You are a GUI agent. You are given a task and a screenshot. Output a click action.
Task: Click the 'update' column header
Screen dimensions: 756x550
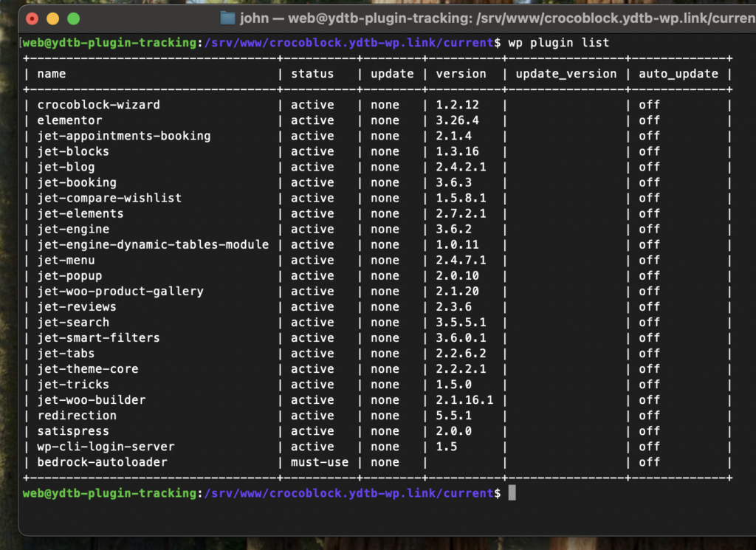[392, 74]
